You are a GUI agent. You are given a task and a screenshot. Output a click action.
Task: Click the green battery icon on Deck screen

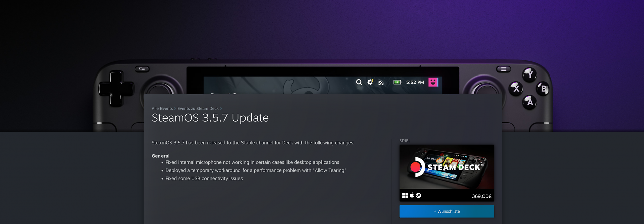(x=397, y=82)
